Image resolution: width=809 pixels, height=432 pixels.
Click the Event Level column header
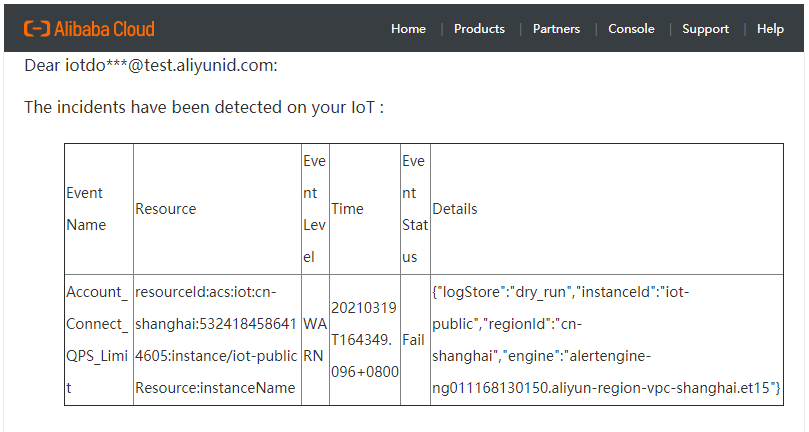(315, 209)
